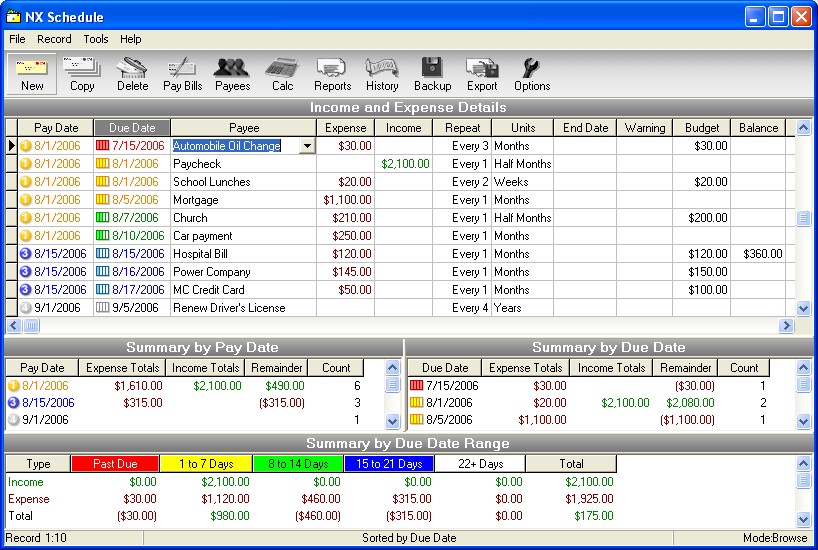Screen dimensions: 818x550
Task: Click the details grid vertical scrollbar down arrow
Action: [x=803, y=308]
